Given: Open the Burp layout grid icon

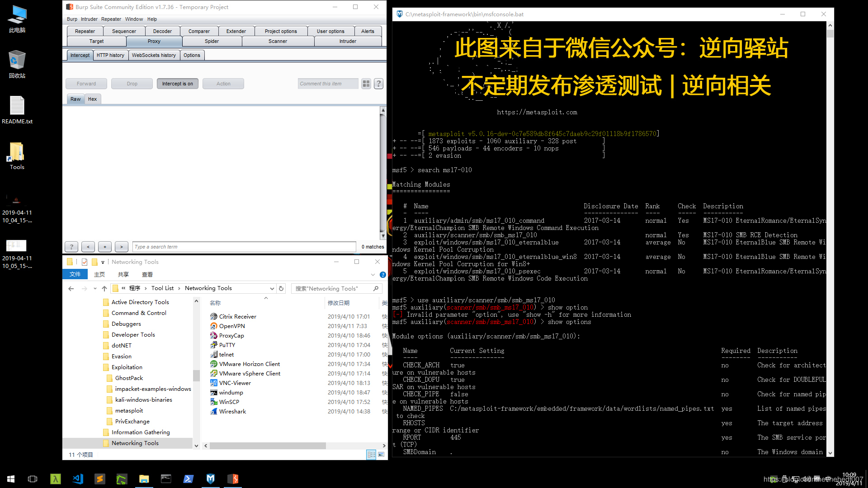Looking at the screenshot, I should coord(366,84).
